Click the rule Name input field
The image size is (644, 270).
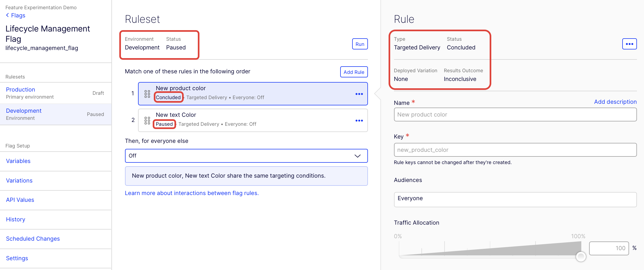[x=515, y=115]
